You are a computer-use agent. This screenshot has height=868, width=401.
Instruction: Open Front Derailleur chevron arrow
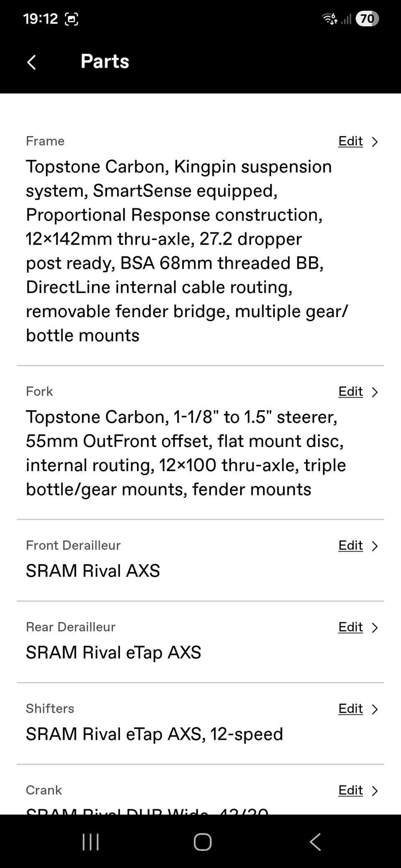point(375,546)
